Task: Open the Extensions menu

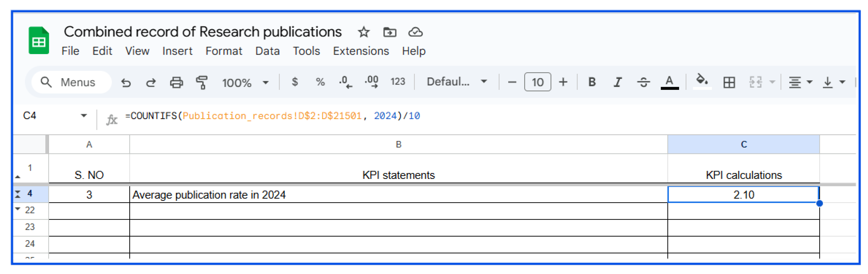Action: [x=361, y=51]
